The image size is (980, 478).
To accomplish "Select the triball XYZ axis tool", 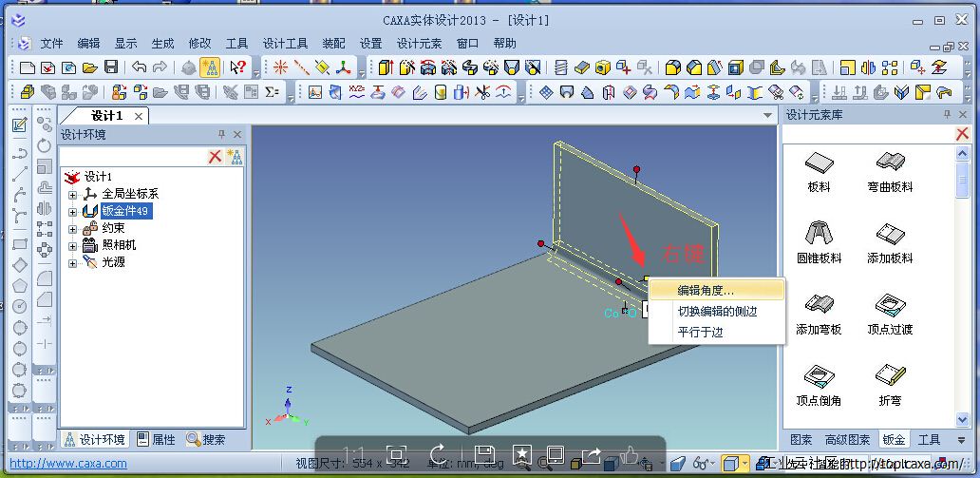I will point(344,67).
